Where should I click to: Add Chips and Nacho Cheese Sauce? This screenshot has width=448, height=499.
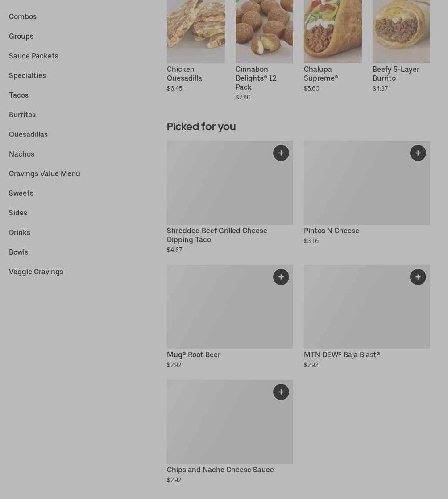click(x=281, y=392)
